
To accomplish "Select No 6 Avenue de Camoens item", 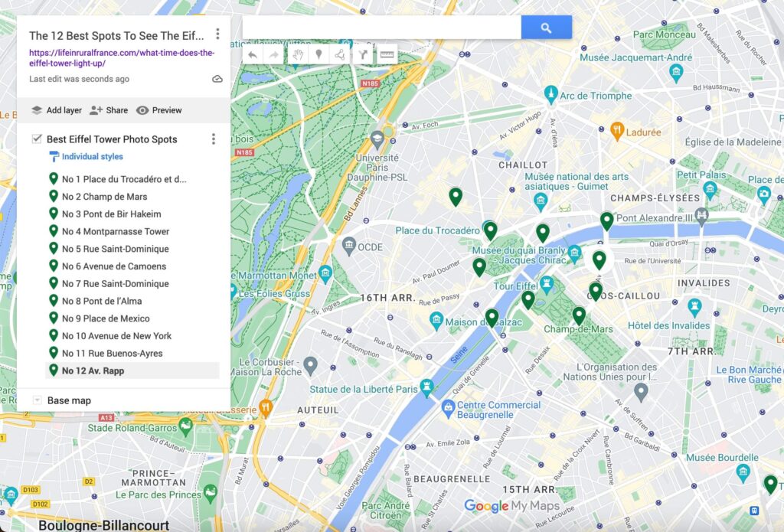I will 132,266.
